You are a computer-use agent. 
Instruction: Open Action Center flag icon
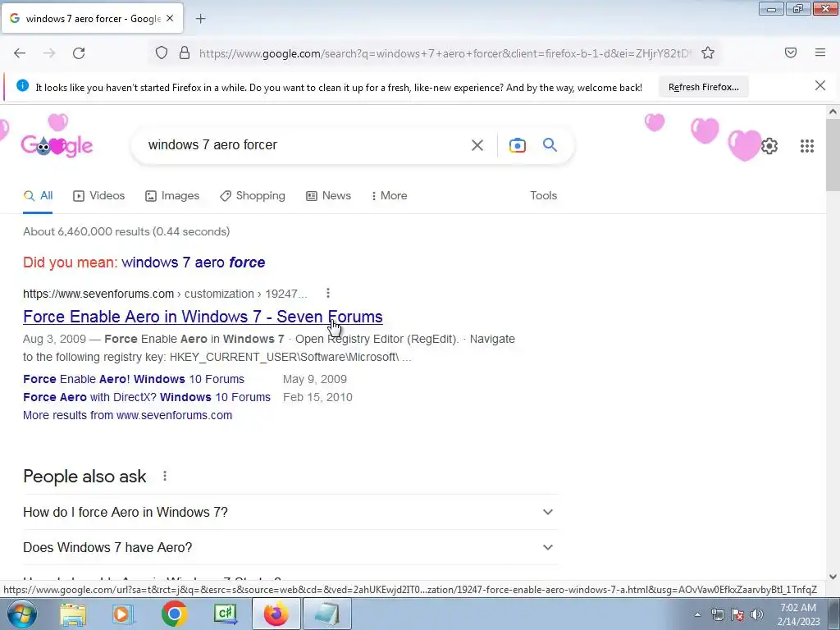(x=737, y=615)
